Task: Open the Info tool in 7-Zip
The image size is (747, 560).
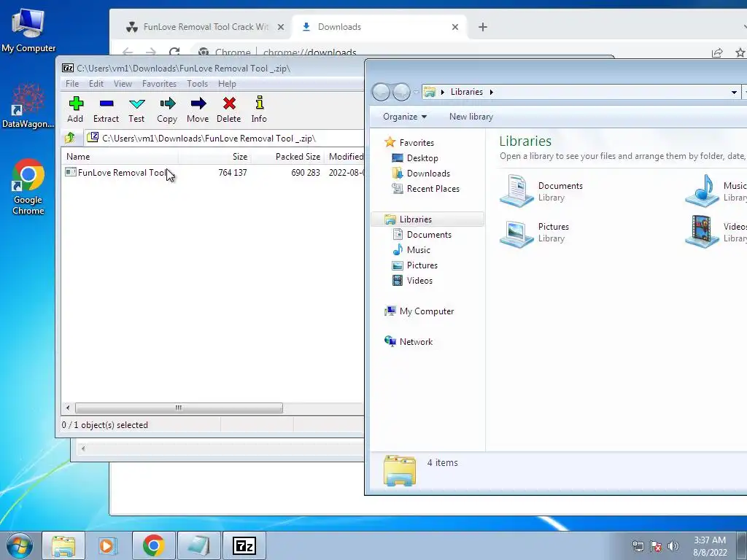Action: (x=259, y=110)
